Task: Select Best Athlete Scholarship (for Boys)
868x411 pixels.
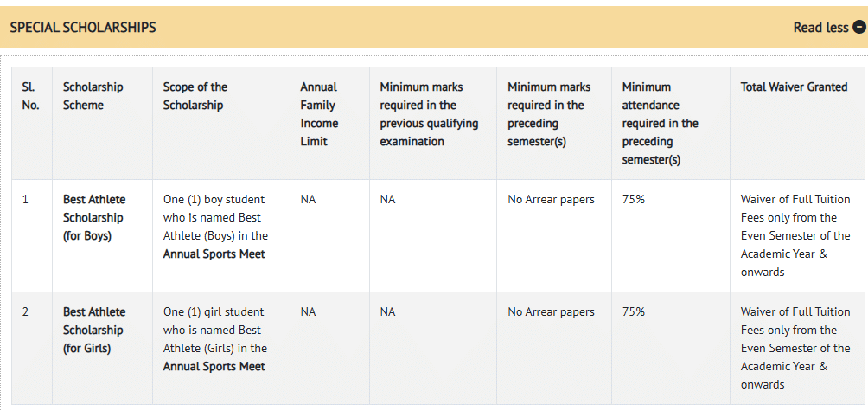Action: [93, 217]
